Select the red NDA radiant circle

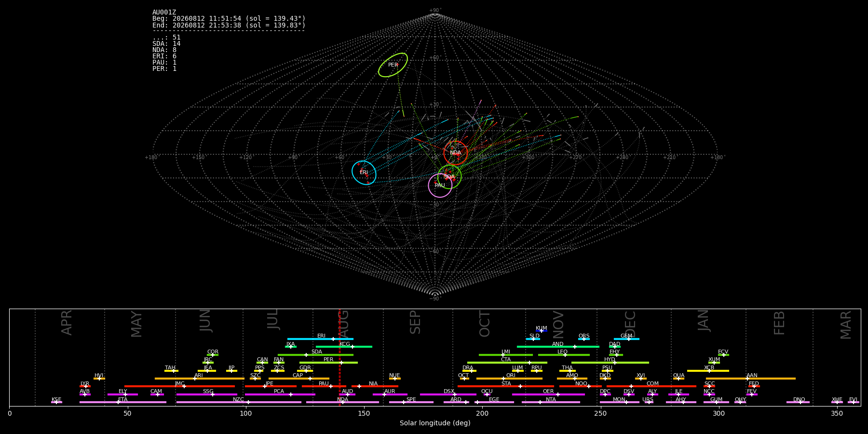456,153
